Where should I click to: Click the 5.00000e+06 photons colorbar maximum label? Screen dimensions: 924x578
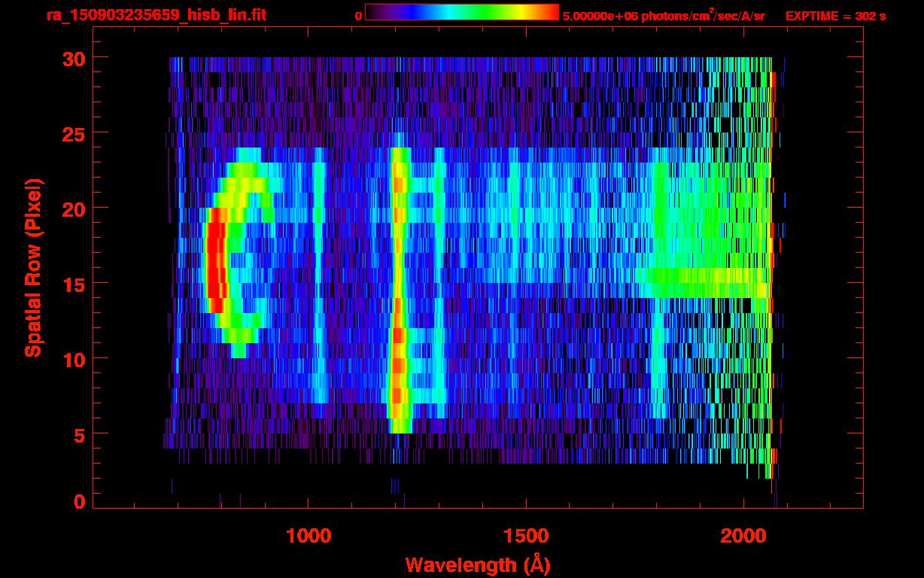click(664, 16)
